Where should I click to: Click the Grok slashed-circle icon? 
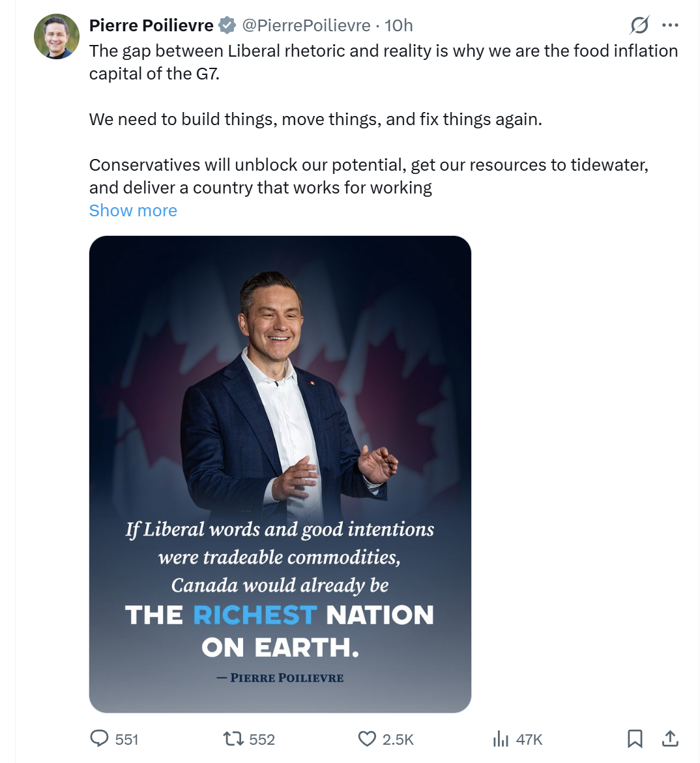pos(639,25)
